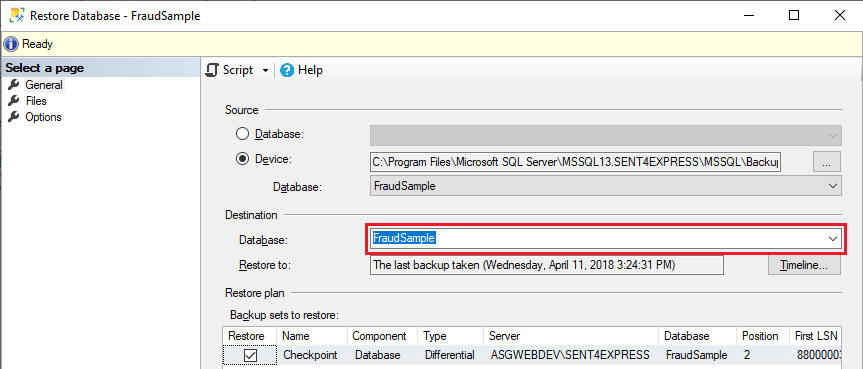The width and height of the screenshot is (863, 369).
Task: Open the Timeline dialog
Action: coord(804,265)
